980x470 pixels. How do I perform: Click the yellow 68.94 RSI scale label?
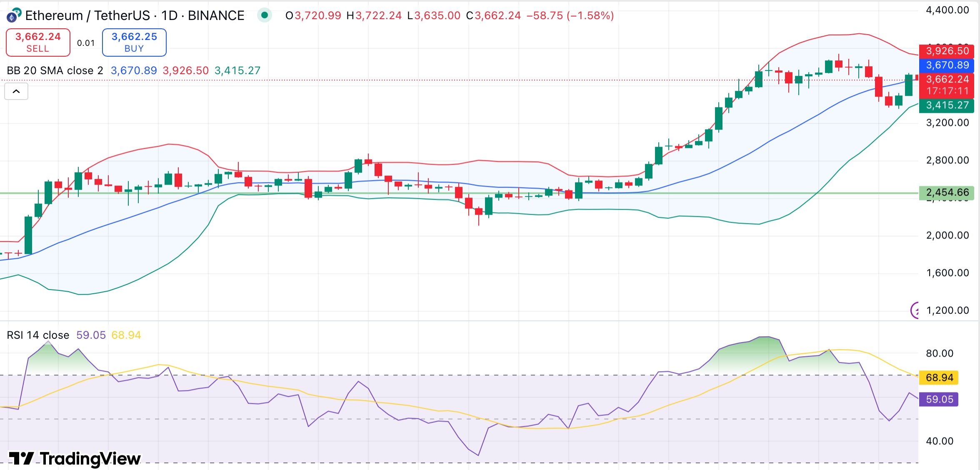pos(939,377)
